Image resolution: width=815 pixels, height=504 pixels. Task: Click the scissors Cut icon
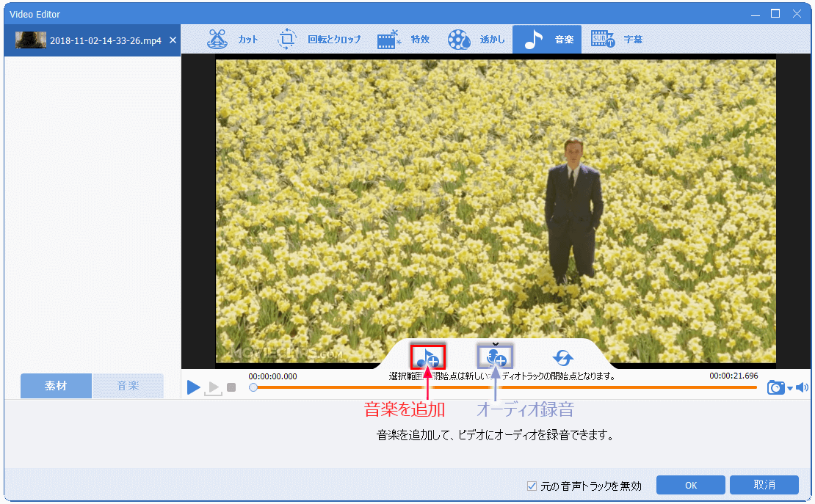point(217,39)
